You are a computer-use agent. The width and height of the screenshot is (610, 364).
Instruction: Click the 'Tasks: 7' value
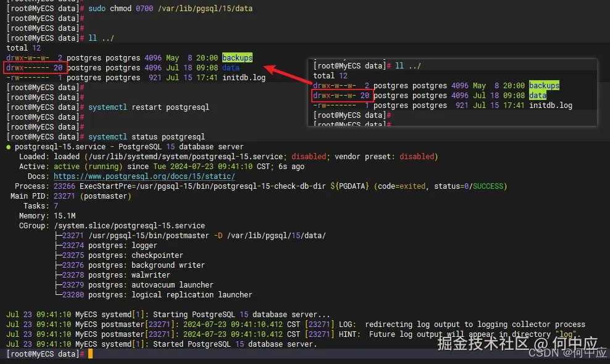pos(56,205)
